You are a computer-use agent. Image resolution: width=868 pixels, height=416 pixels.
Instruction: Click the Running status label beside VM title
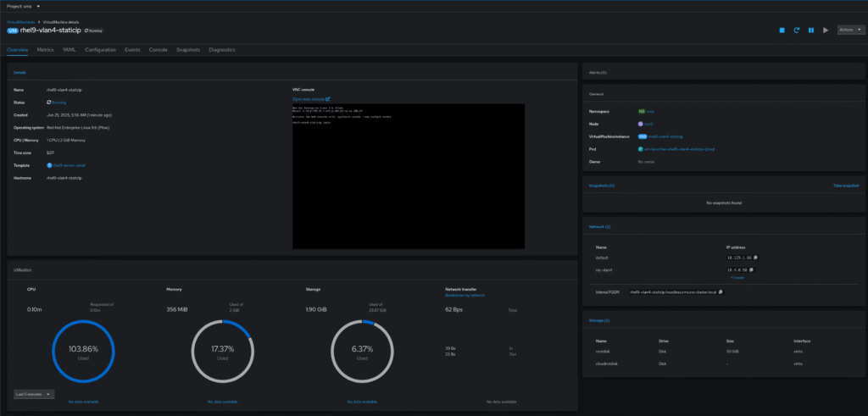click(x=93, y=31)
